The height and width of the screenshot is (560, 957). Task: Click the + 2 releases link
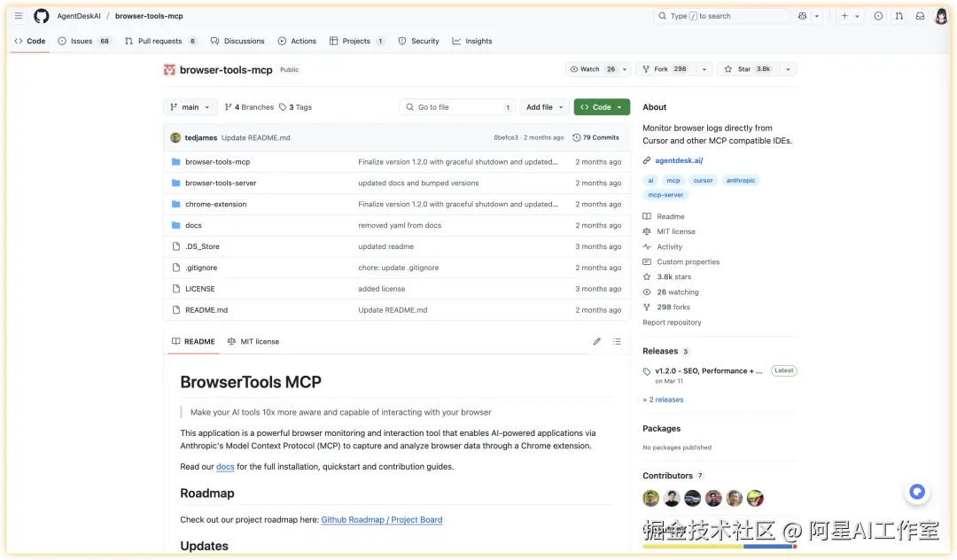pos(663,401)
